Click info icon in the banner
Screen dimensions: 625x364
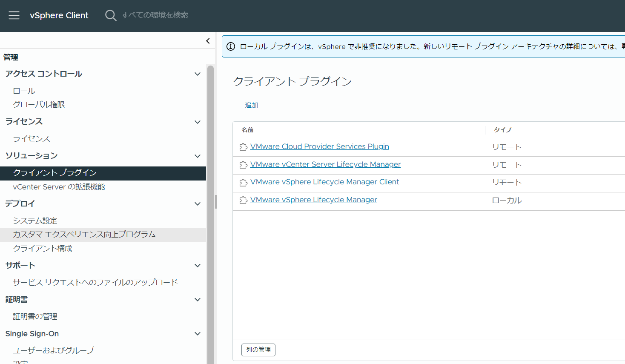coord(231,46)
